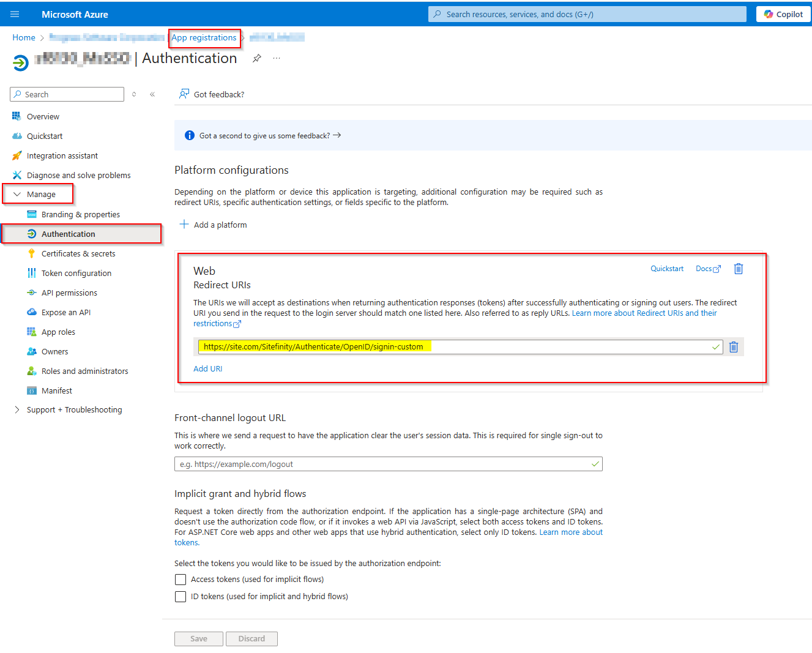
Task: Click Got feedback? button
Action: [x=212, y=94]
